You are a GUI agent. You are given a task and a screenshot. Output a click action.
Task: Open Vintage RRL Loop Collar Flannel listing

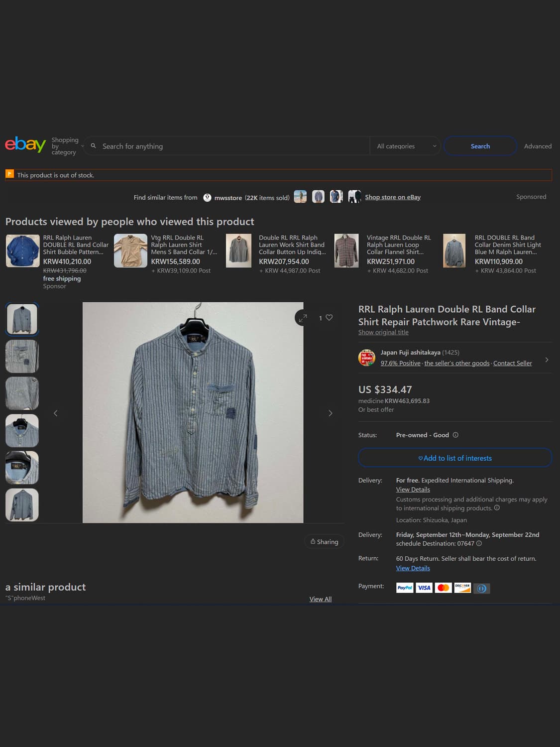coord(399,245)
